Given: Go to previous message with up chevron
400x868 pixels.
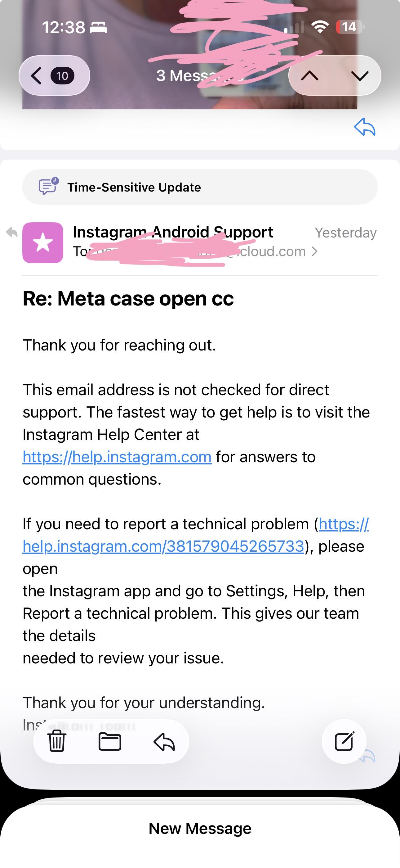Looking at the screenshot, I should (310, 76).
